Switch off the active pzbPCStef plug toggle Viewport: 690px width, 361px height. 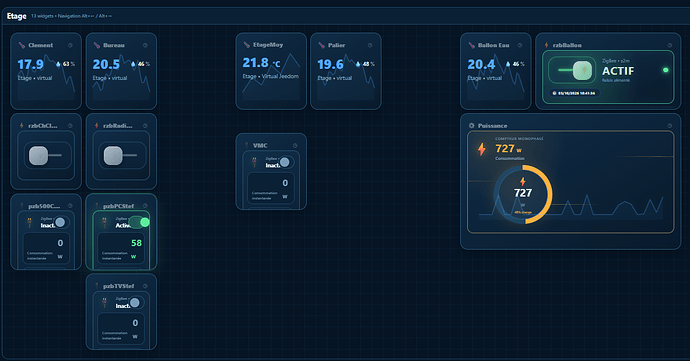[140, 222]
